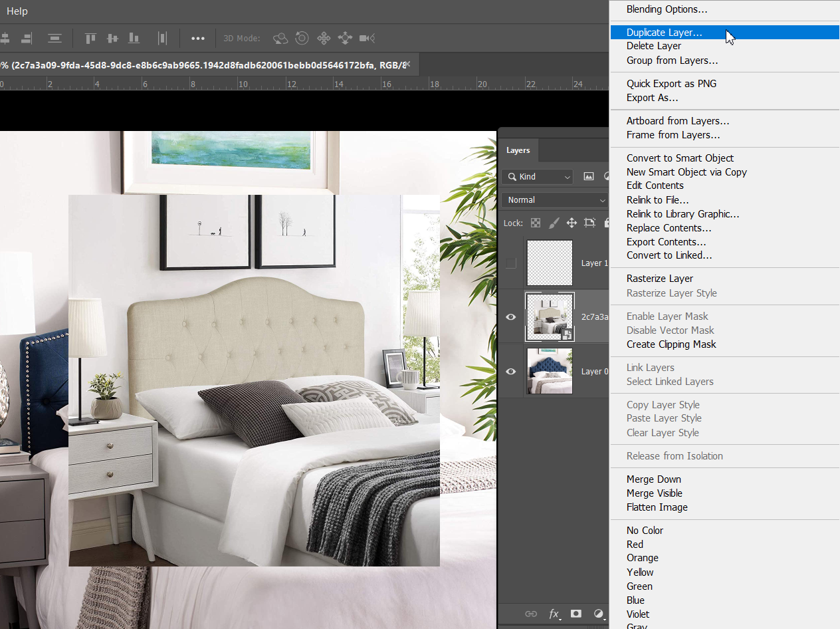840x629 pixels.
Task: Click the three-dots more align options icon
Action: click(x=197, y=38)
